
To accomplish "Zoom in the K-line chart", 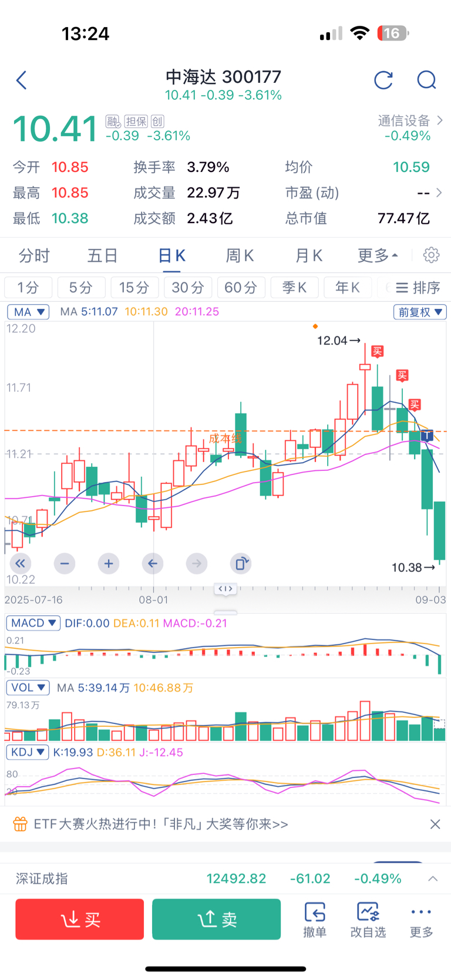I will pos(109,564).
